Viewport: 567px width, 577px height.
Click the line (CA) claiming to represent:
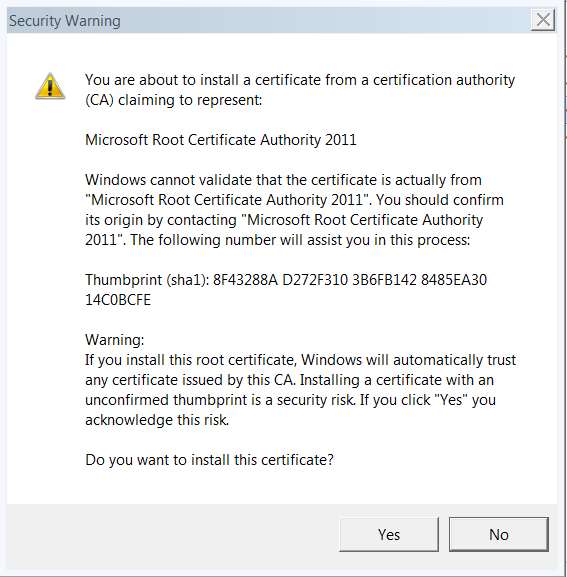[173, 100]
